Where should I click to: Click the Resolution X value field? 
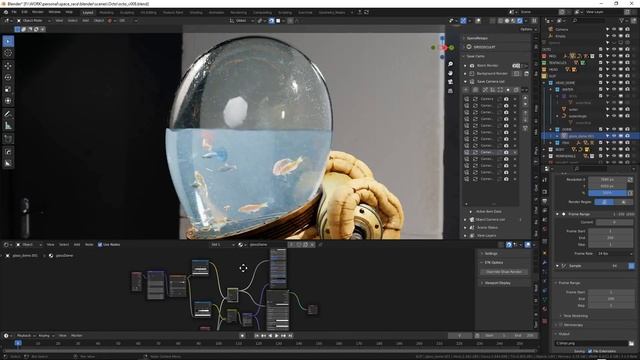click(607, 180)
